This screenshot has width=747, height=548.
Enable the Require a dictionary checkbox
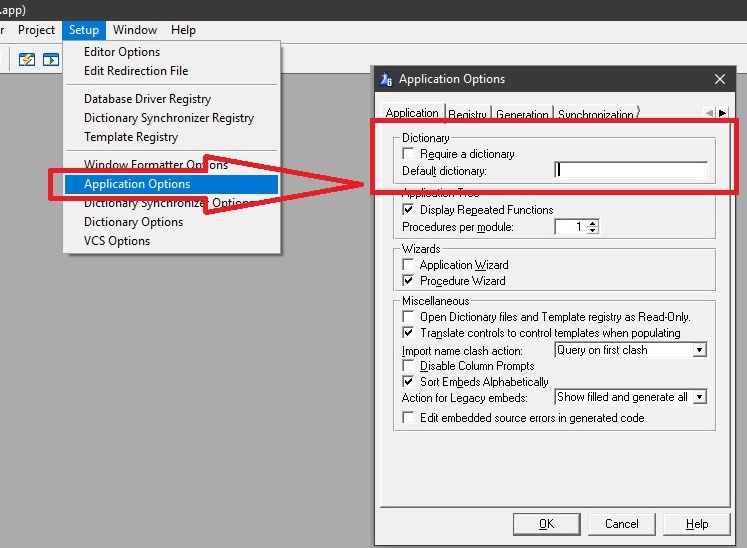tap(408, 154)
